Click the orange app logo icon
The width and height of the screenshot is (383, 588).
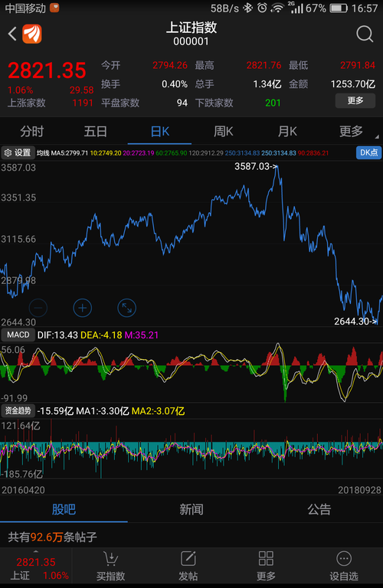click(32, 34)
